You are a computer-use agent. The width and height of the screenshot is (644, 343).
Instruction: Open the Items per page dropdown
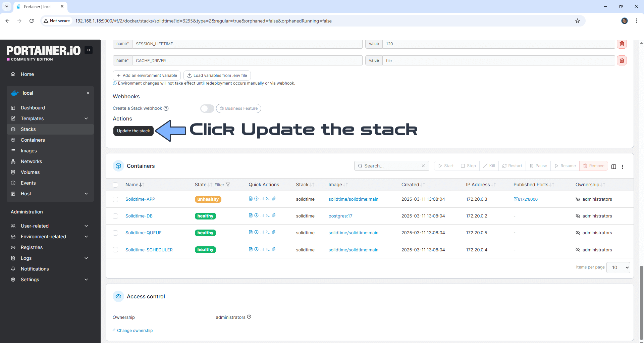tap(618, 267)
